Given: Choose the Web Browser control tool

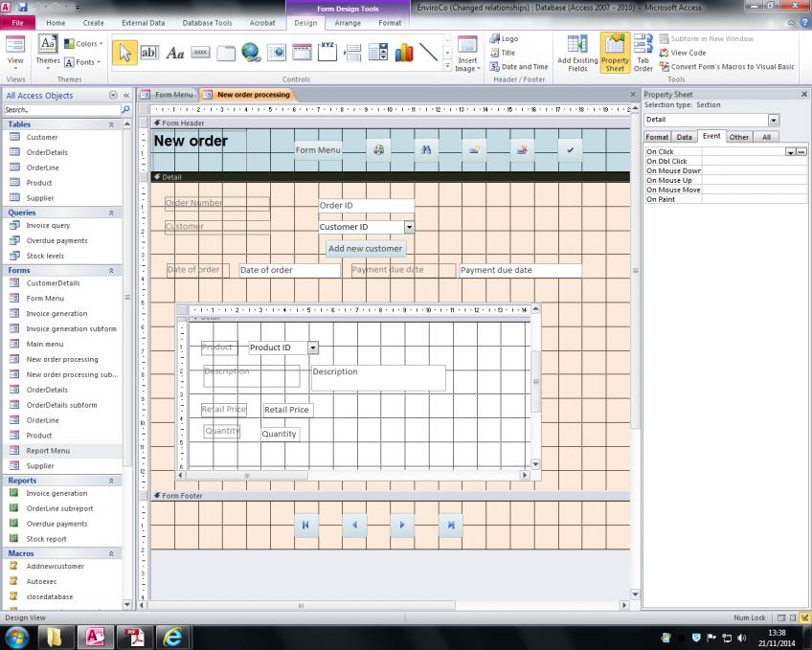Looking at the screenshot, I should (277, 53).
